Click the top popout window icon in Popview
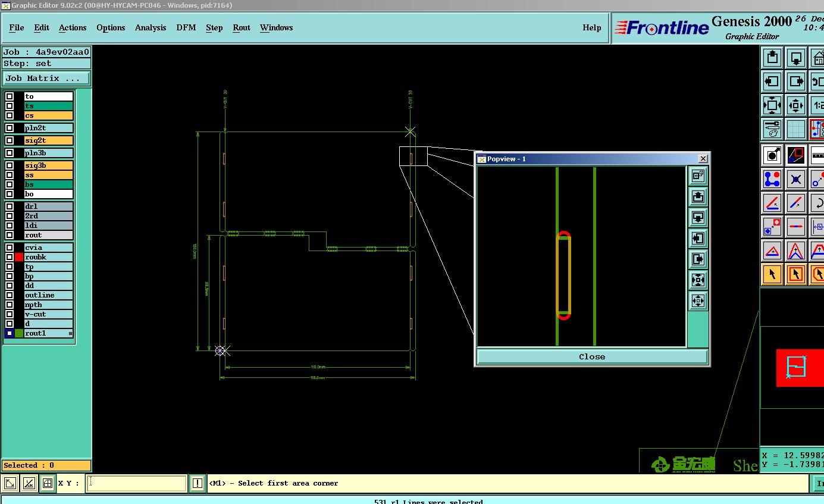Screen dimensions: 824x504 point(698,176)
